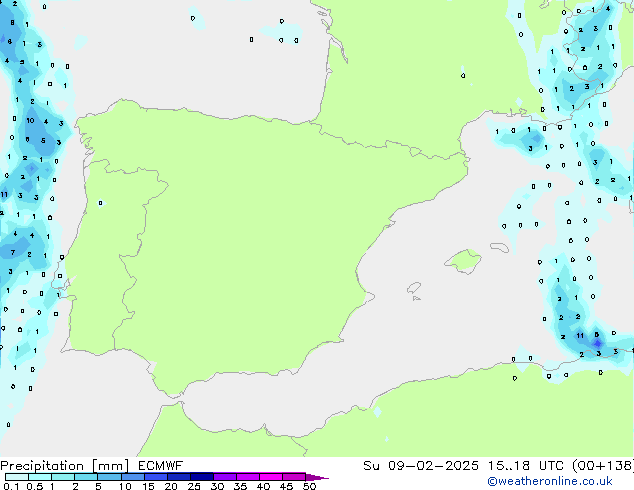Select the purple 30 mm legend swatch
Screen dimensions: 634x490
225,477
